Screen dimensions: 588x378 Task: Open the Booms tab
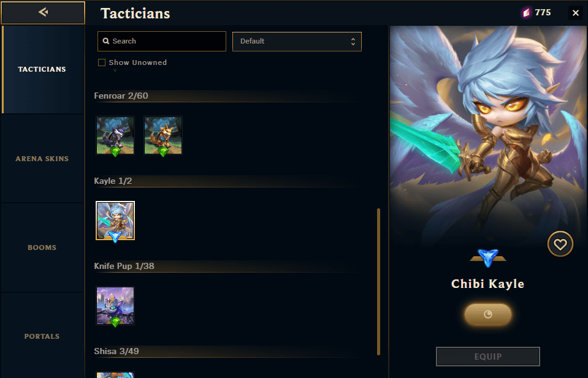coord(42,248)
